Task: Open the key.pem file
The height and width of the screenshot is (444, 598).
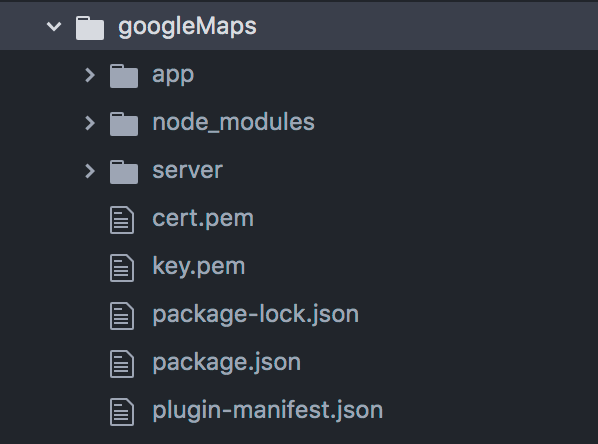Action: 199,266
